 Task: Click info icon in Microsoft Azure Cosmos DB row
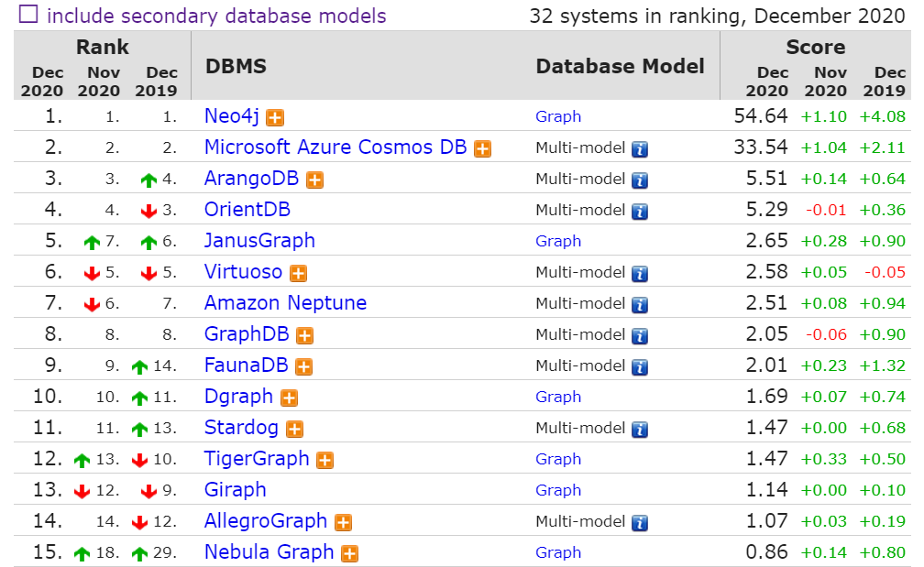(x=640, y=148)
